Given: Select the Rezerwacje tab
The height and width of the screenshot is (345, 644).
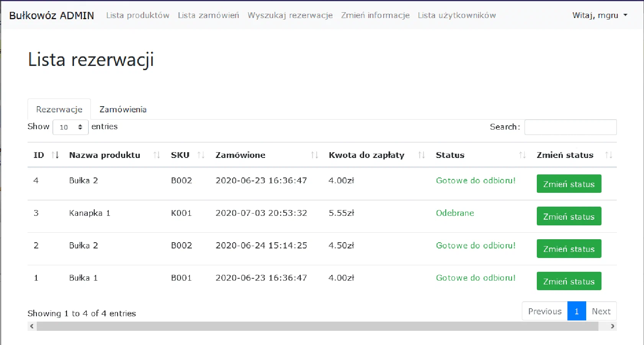Looking at the screenshot, I should 59,109.
